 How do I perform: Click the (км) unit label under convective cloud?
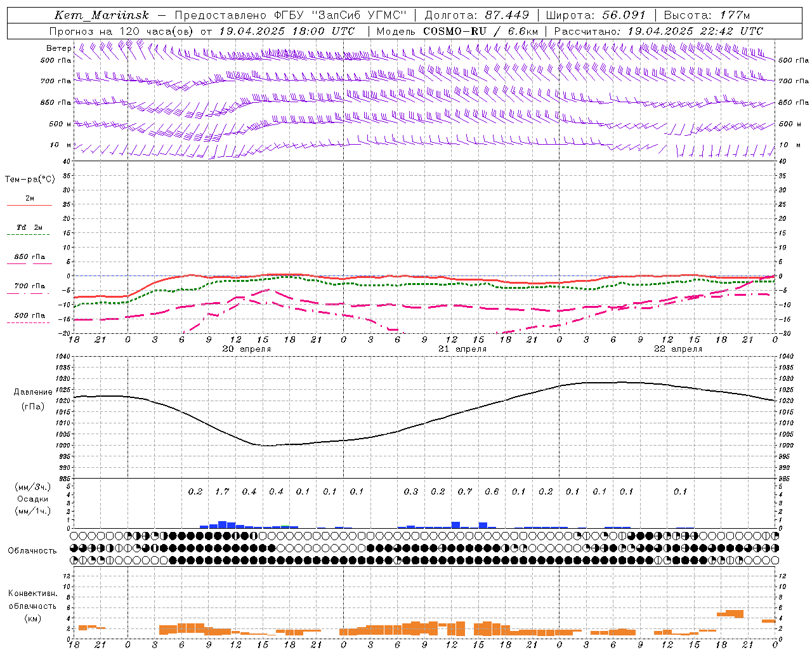(32, 618)
